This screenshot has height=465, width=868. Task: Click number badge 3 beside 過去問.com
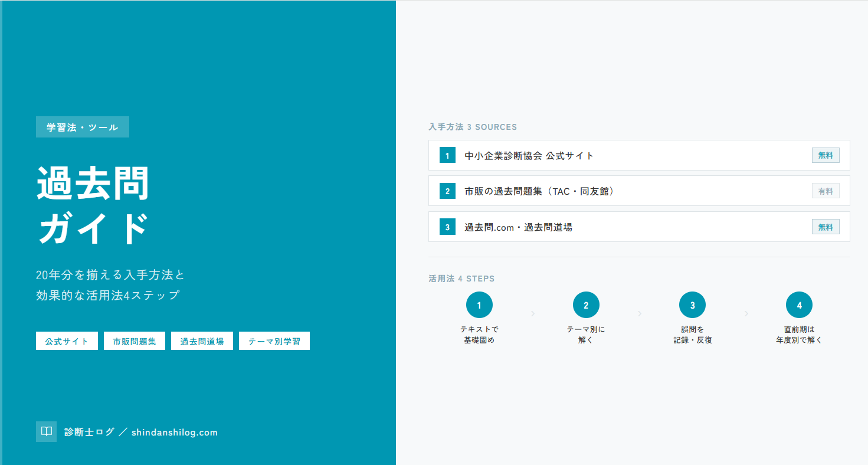tap(447, 227)
